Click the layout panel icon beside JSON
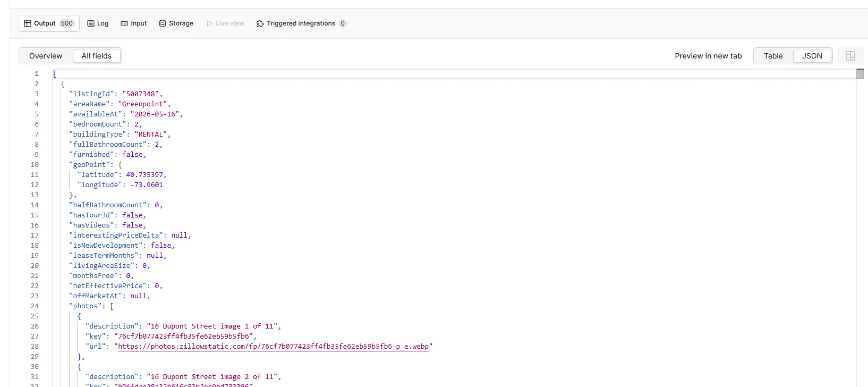Screen dimensions: 868x387 tap(850, 56)
